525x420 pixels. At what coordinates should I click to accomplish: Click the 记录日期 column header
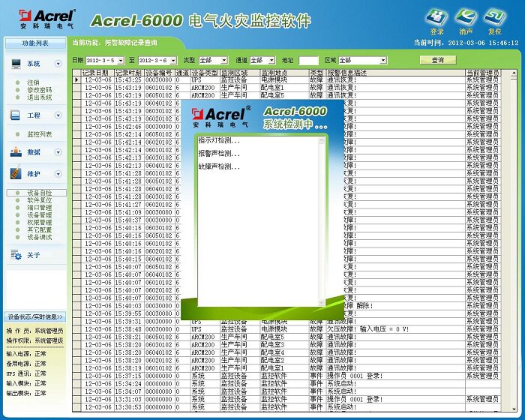pyautogui.click(x=96, y=73)
